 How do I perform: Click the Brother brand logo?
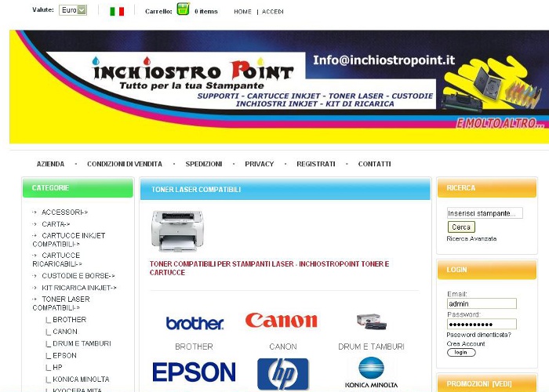point(195,323)
